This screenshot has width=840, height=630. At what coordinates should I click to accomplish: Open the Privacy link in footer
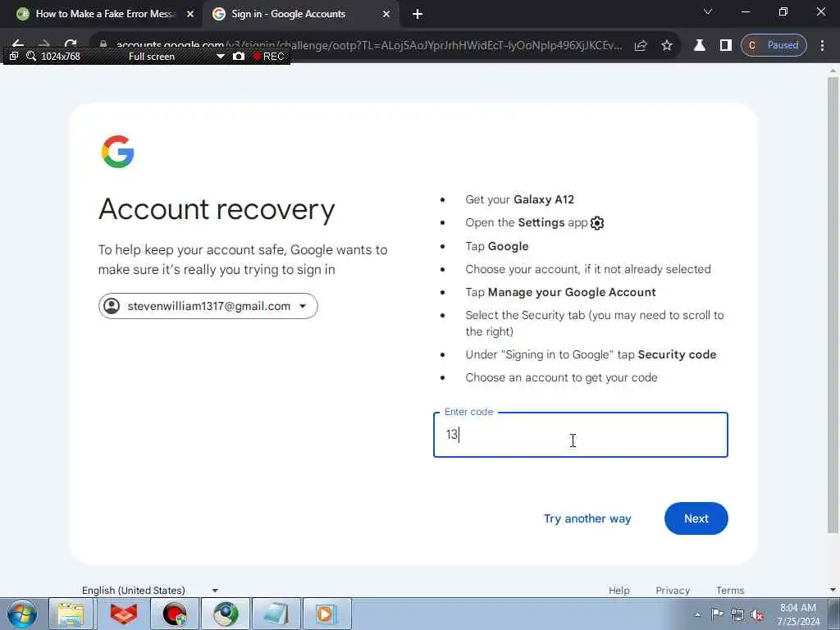tap(673, 590)
